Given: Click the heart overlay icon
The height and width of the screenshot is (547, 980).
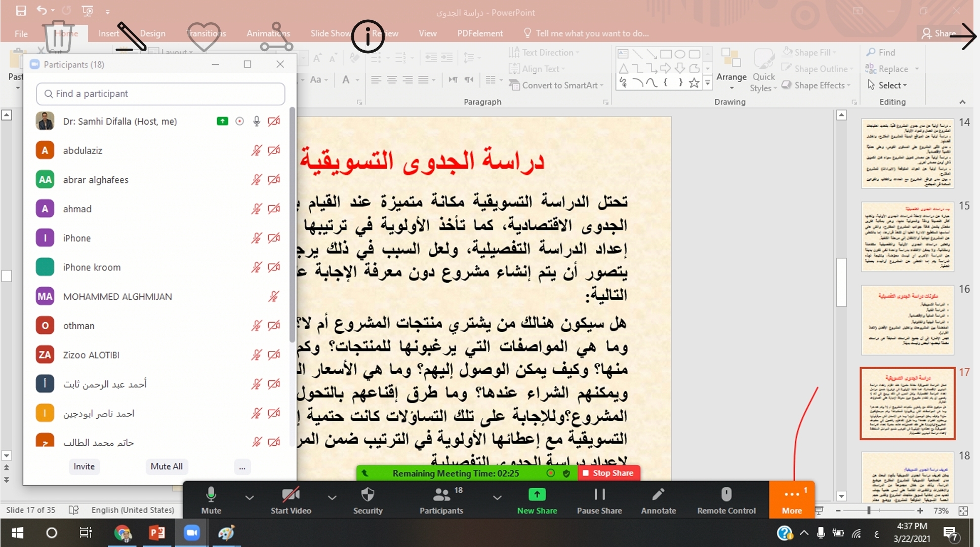Looking at the screenshot, I should tap(203, 36).
